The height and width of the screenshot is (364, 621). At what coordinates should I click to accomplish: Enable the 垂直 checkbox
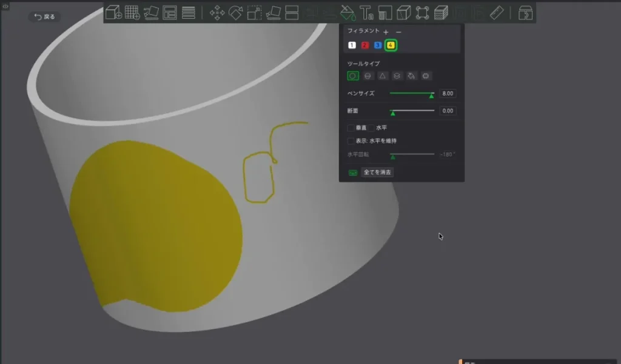click(351, 128)
